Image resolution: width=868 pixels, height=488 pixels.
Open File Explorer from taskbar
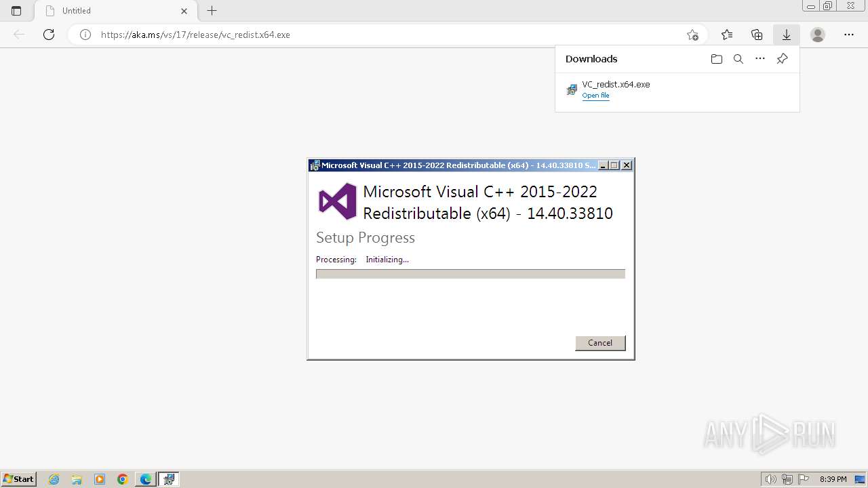tap(77, 479)
